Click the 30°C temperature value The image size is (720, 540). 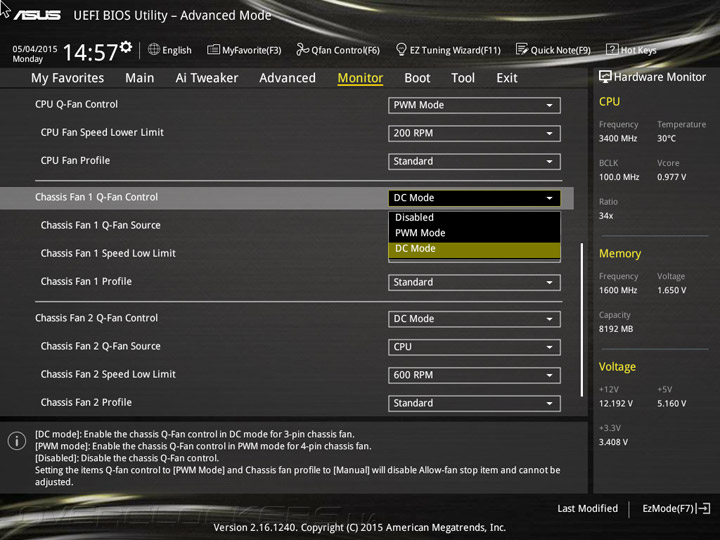[x=666, y=138]
